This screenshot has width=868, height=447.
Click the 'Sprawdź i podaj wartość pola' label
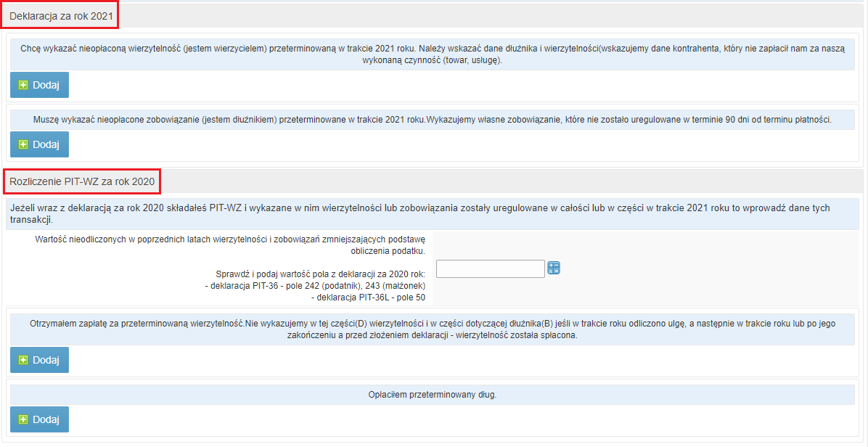[321, 274]
